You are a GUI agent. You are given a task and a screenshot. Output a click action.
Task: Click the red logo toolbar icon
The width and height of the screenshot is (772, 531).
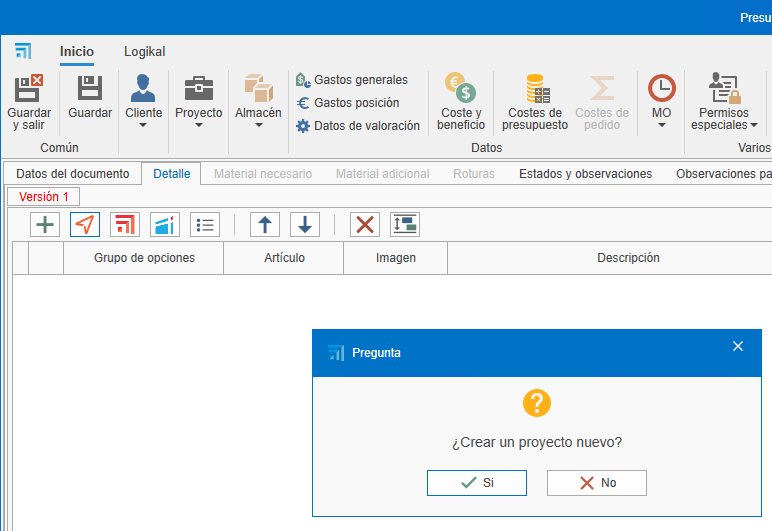point(125,225)
